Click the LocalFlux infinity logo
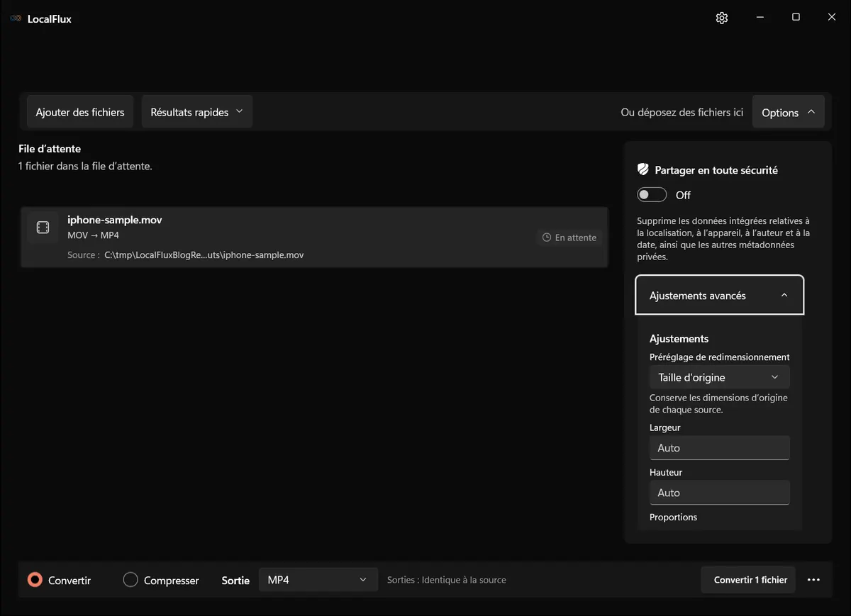The image size is (851, 616). [x=16, y=18]
